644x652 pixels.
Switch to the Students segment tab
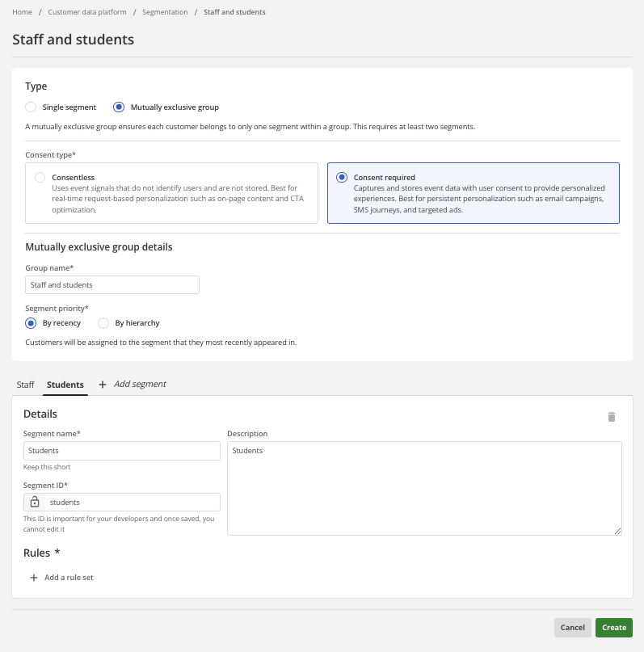(65, 385)
